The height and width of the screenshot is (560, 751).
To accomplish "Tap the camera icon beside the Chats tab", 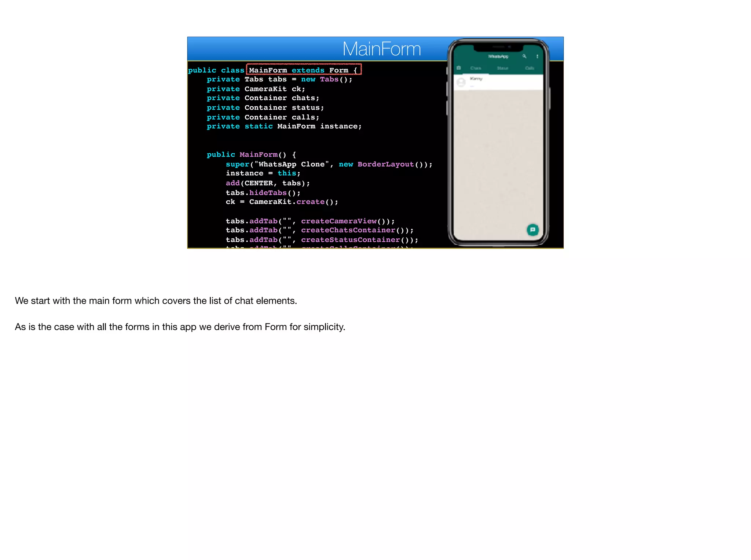I will pos(458,68).
